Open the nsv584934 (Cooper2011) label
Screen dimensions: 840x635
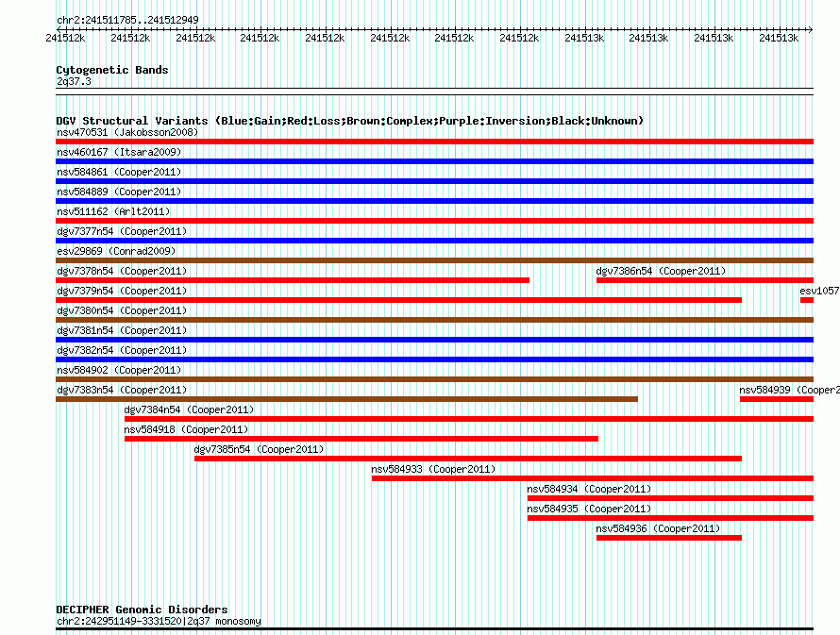click(589, 489)
